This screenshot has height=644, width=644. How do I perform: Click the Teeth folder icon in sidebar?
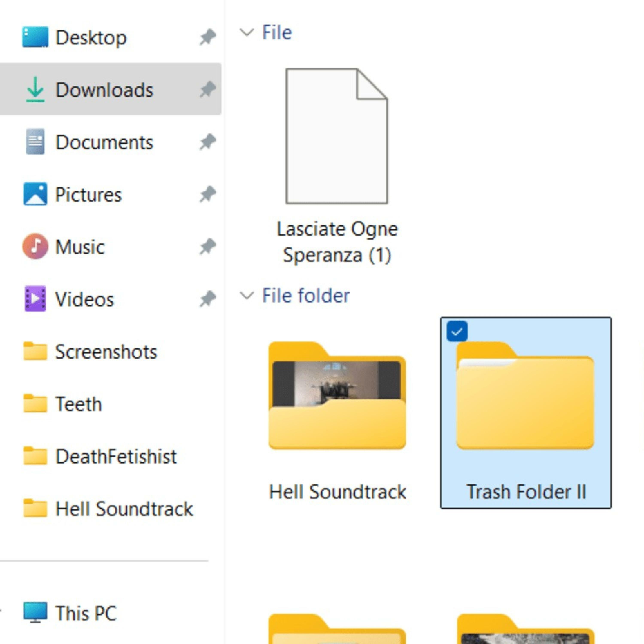point(35,403)
